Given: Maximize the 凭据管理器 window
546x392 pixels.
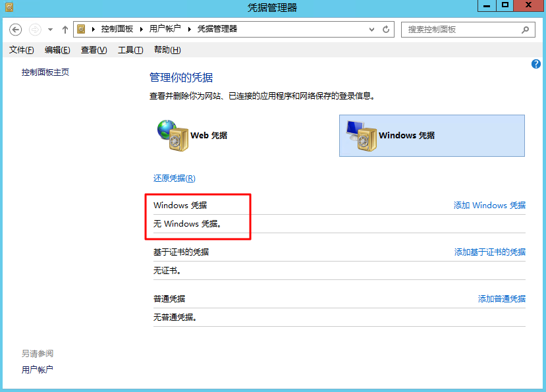Looking at the screenshot, I should coord(505,6).
